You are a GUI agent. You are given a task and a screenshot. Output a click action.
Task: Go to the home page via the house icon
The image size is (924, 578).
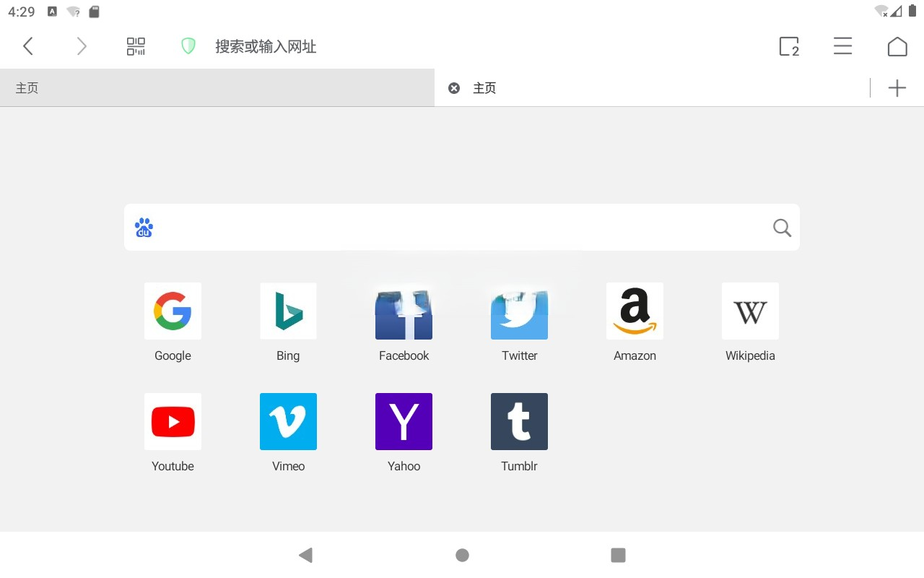(x=897, y=46)
